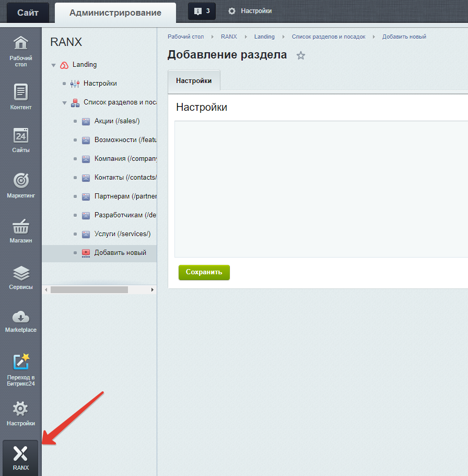Open the Контент sidebar section

(x=21, y=97)
